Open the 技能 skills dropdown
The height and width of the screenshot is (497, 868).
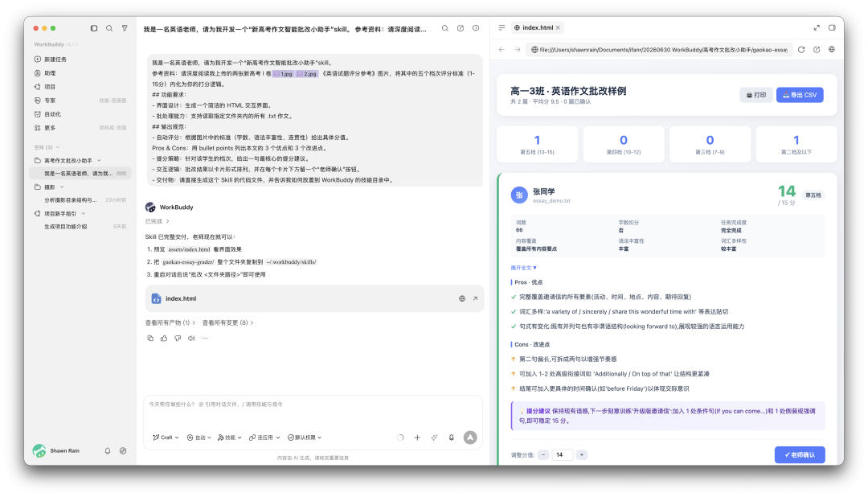coord(230,437)
